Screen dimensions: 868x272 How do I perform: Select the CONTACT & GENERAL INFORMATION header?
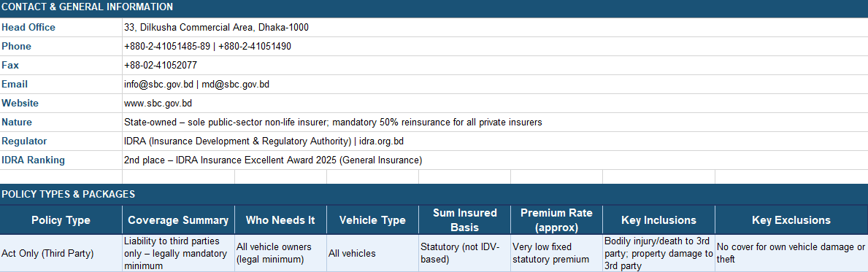coord(434,7)
